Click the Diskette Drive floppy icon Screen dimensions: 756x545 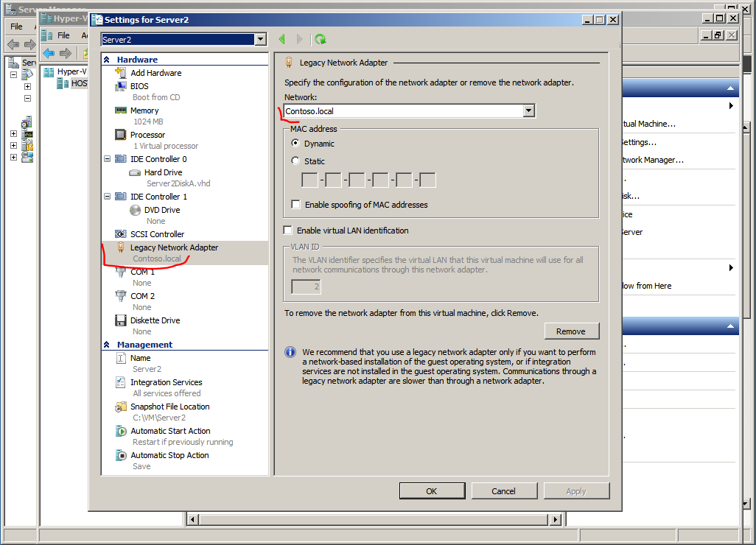(x=121, y=320)
